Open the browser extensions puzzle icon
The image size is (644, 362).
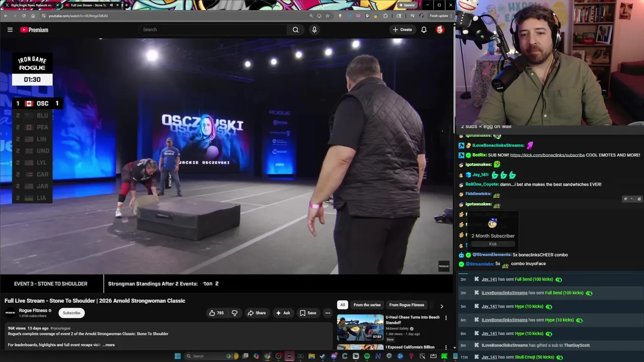[x=385, y=16]
